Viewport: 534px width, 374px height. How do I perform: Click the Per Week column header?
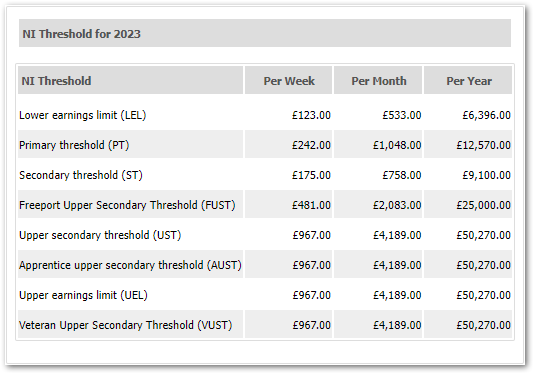tap(288, 80)
